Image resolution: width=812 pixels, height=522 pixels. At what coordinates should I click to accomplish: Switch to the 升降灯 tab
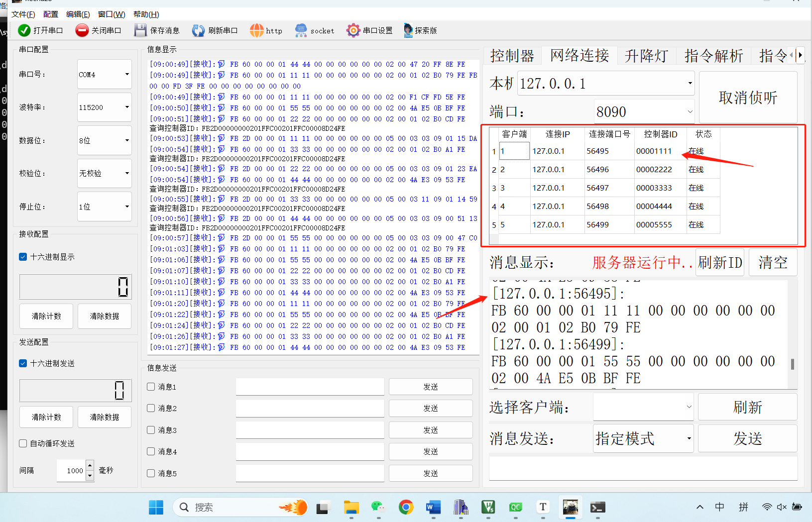[646, 56]
